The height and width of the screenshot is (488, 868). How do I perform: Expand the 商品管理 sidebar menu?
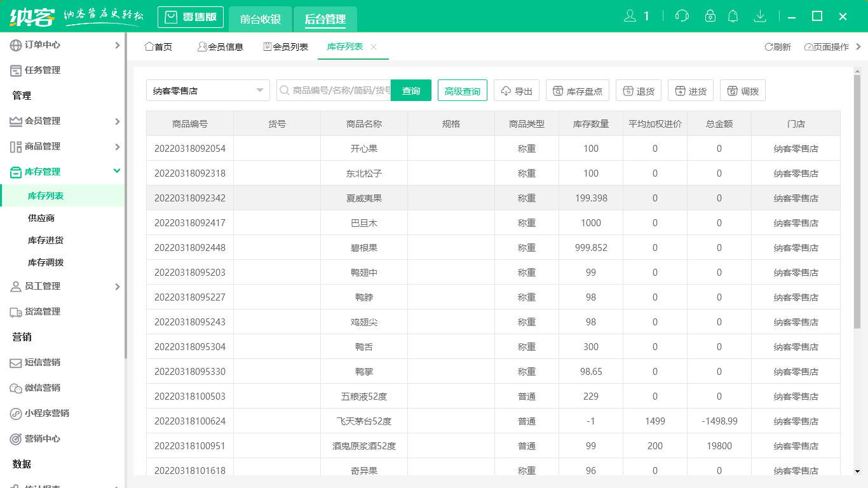point(64,146)
